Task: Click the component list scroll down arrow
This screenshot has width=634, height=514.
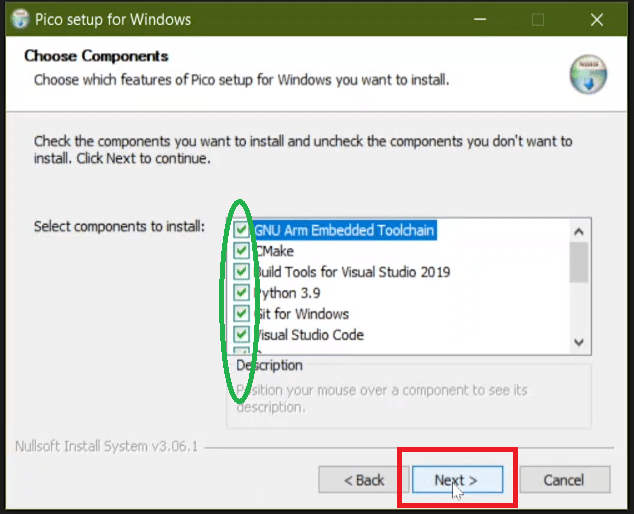Action: coord(579,343)
